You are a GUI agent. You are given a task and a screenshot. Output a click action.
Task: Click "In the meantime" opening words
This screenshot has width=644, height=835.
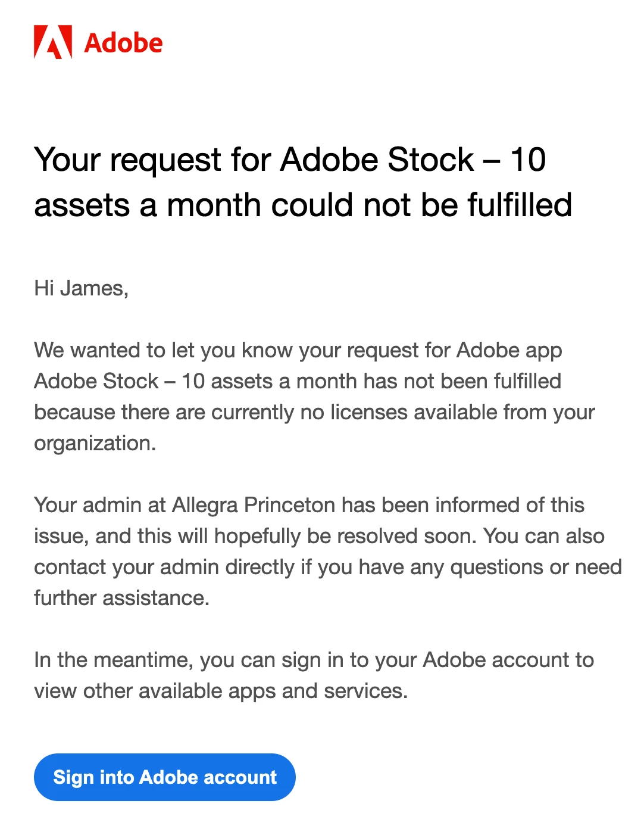click(113, 660)
